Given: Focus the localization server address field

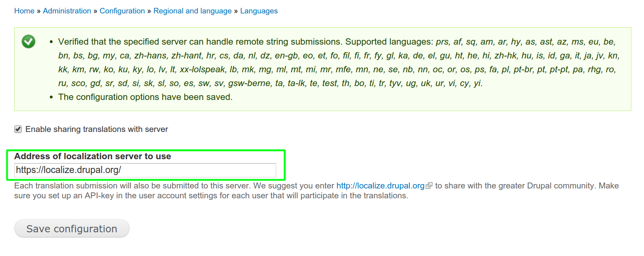Looking at the screenshot, I should (x=145, y=170).
